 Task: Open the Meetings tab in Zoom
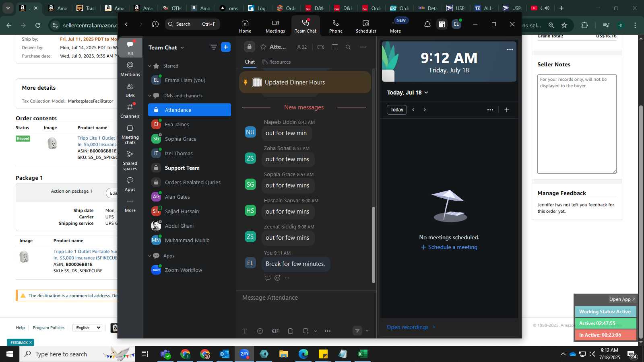(275, 26)
